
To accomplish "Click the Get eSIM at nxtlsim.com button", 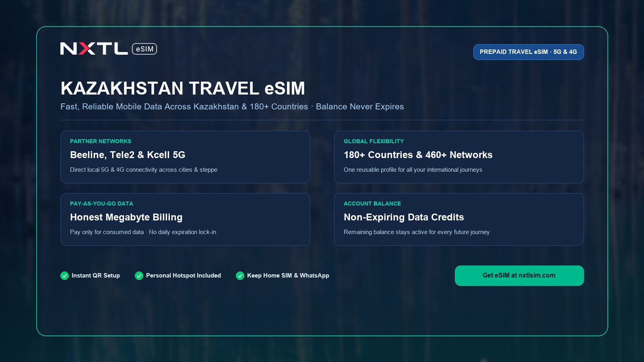I will pos(519,276).
